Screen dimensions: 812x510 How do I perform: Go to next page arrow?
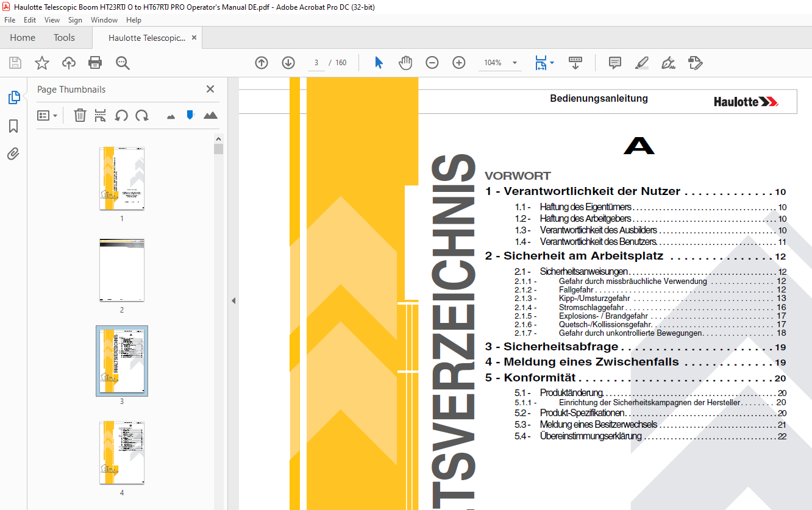(x=288, y=63)
